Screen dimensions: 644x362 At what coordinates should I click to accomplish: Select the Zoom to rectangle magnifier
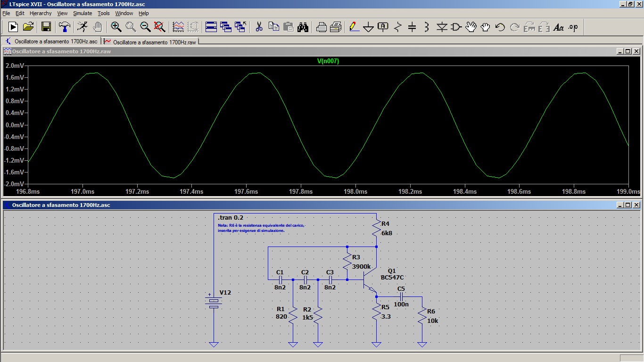(116, 27)
